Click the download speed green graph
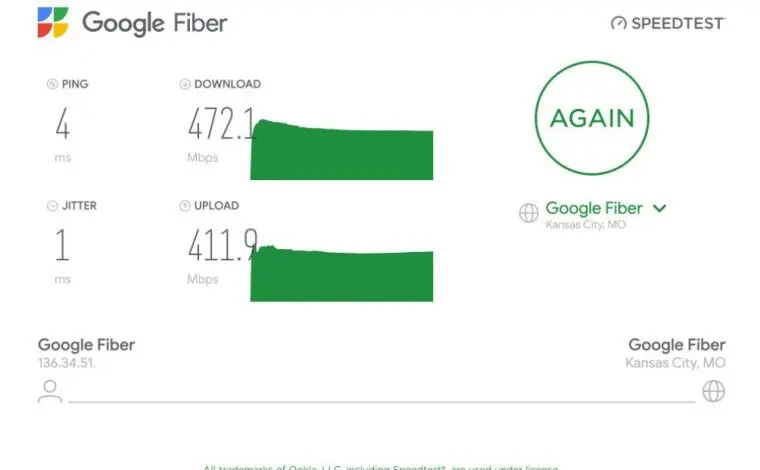This screenshot has height=470, width=760. pyautogui.click(x=342, y=149)
